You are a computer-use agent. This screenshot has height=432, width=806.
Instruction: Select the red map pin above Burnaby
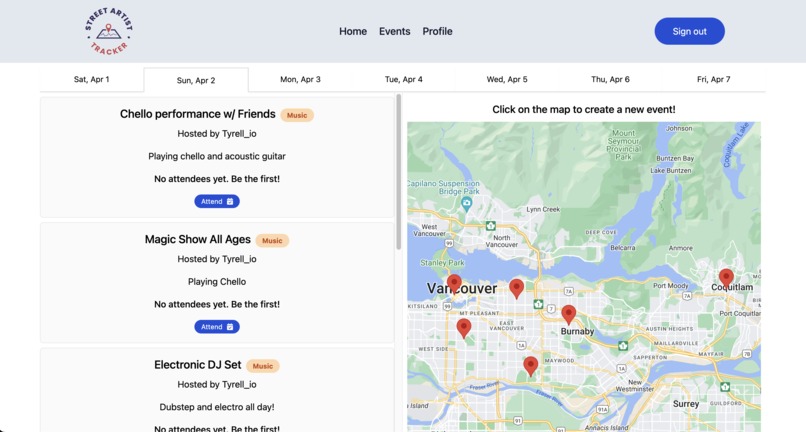pyautogui.click(x=569, y=314)
